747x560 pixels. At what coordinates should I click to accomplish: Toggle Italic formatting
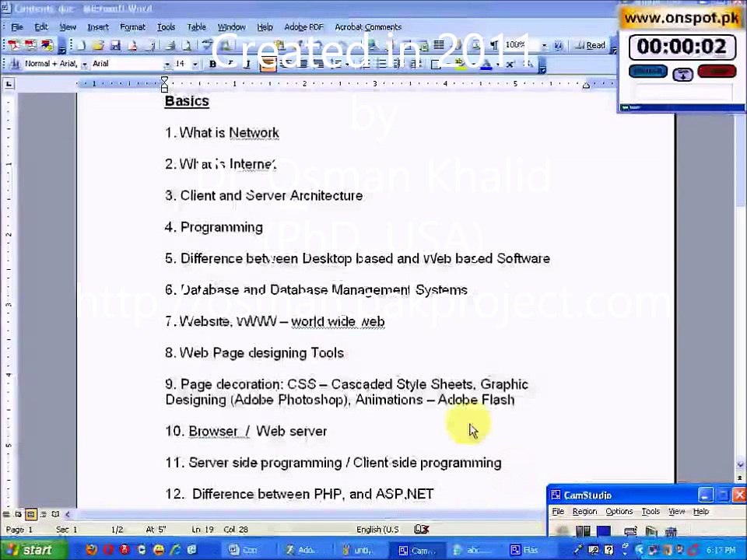(230, 65)
